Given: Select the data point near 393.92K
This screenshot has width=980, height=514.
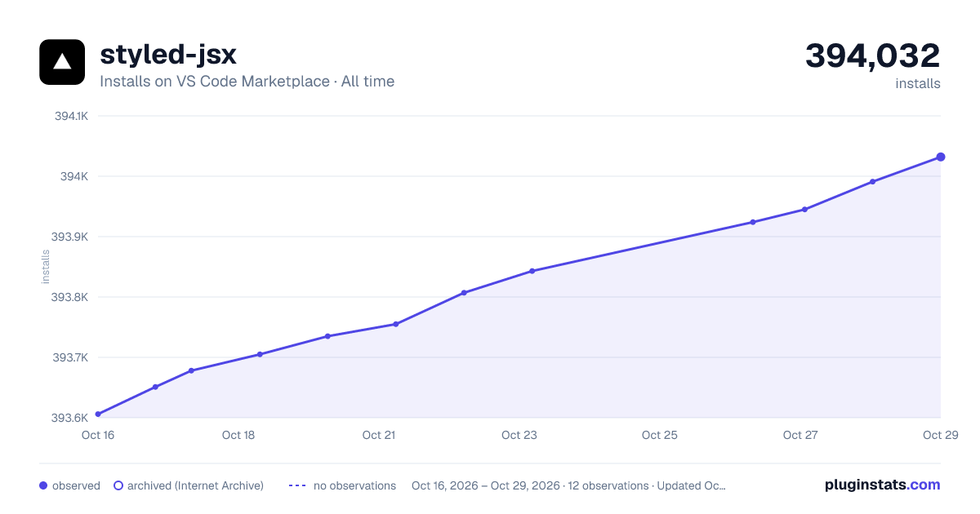Looking at the screenshot, I should pyautogui.click(x=752, y=222).
